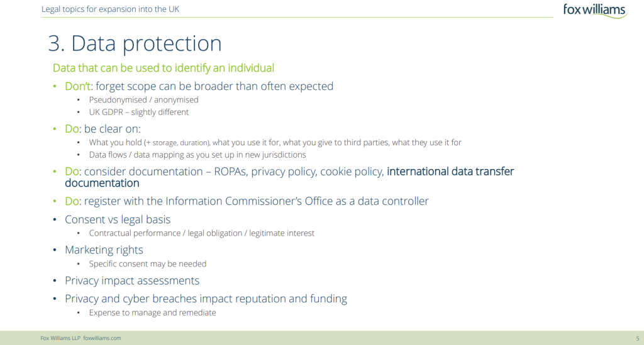Click the green subtitle about identifying an individual
Screen dimensions: 644x345
(x=164, y=68)
